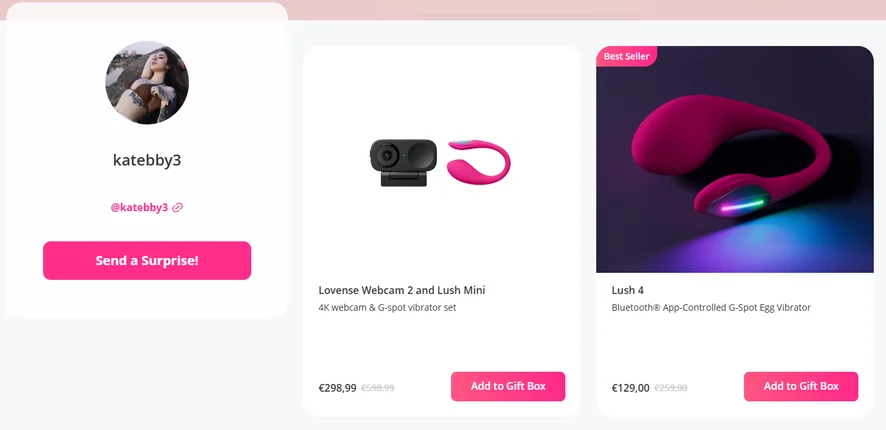Screen dimensions: 886x430
Task: Click the Bluetooth App-Controlled G-Spot Egg Vibrator description
Action: coord(711,307)
